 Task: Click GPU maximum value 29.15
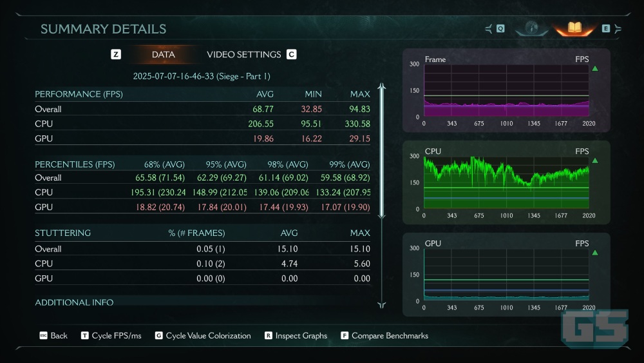tap(360, 139)
